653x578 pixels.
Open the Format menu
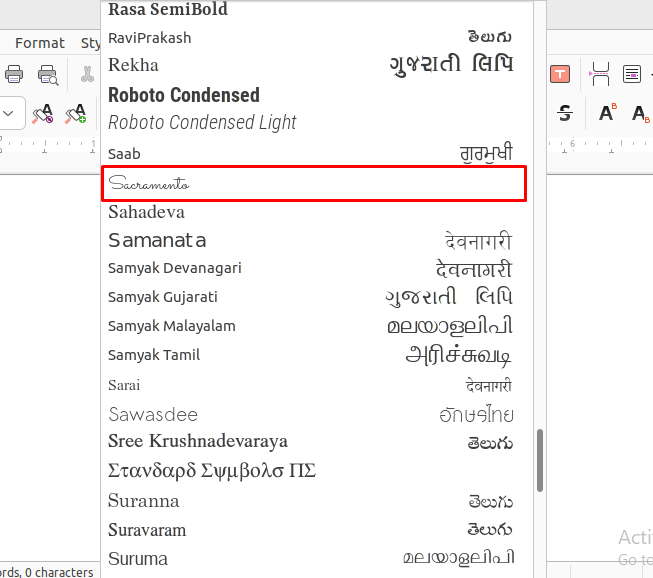tap(40, 43)
